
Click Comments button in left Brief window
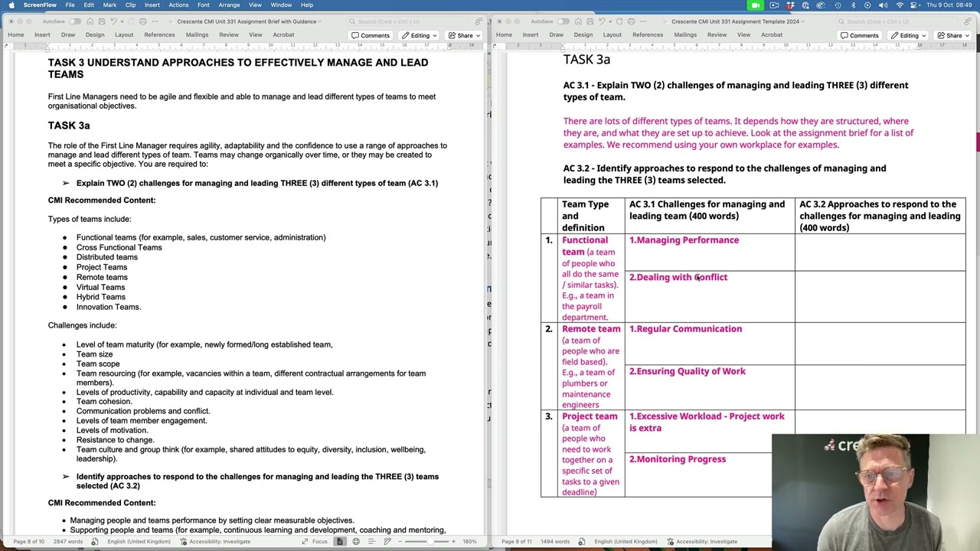coord(370,35)
